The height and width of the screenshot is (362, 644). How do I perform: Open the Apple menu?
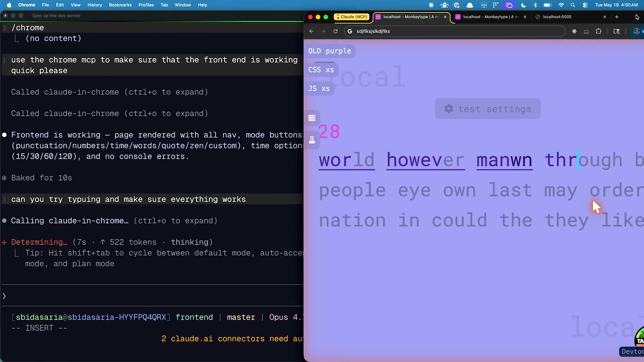coord(9,5)
